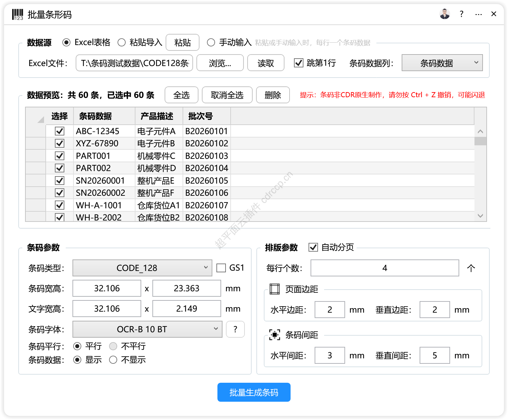This screenshot has width=508, height=420.
Task: Uncheck the SN20260001 row checkbox
Action: coord(60,181)
